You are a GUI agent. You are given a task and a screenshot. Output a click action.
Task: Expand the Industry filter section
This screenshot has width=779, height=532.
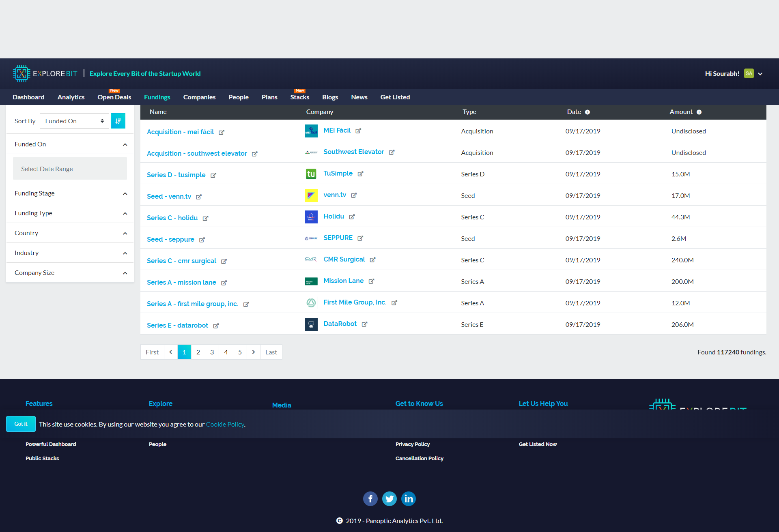pos(125,253)
